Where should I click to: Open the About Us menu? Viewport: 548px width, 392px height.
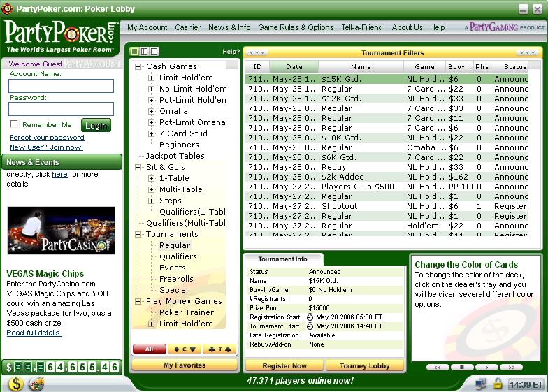pyautogui.click(x=407, y=27)
